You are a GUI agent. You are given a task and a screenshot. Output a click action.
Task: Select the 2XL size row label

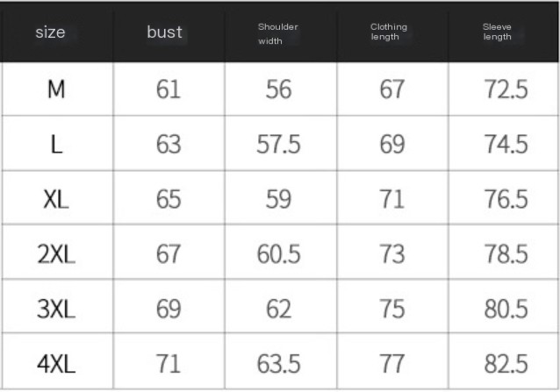pyautogui.click(x=56, y=253)
